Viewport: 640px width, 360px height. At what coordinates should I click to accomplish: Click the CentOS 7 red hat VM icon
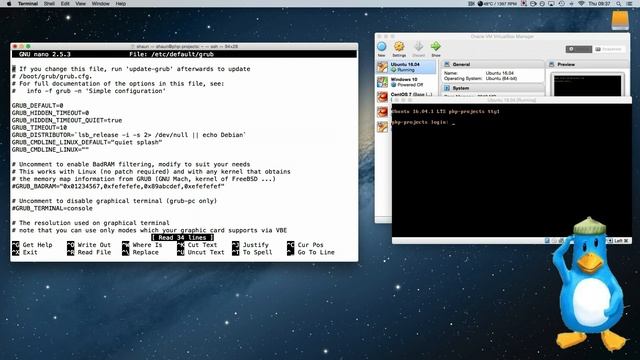382,97
